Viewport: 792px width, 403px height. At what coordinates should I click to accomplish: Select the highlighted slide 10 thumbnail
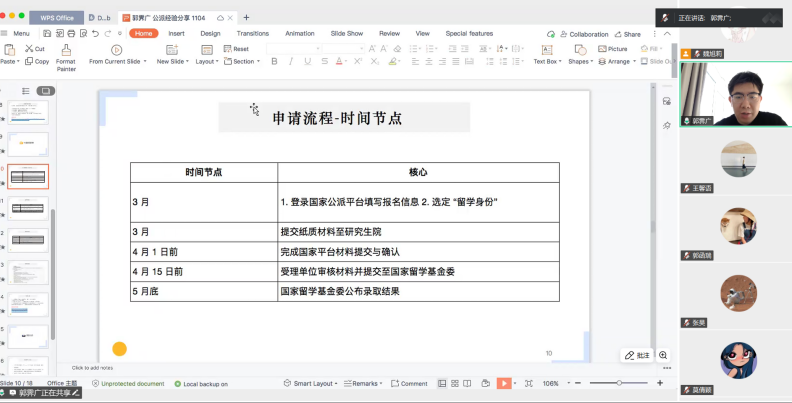click(29, 176)
